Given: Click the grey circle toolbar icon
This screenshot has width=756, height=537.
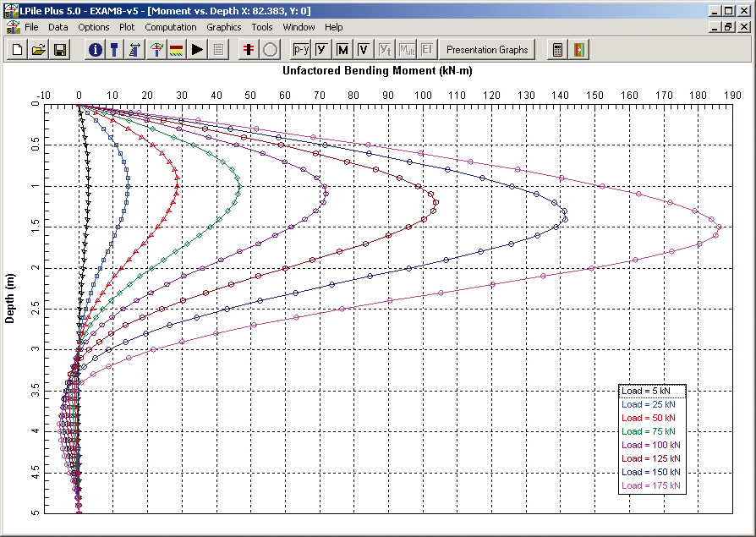Looking at the screenshot, I should coord(270,50).
